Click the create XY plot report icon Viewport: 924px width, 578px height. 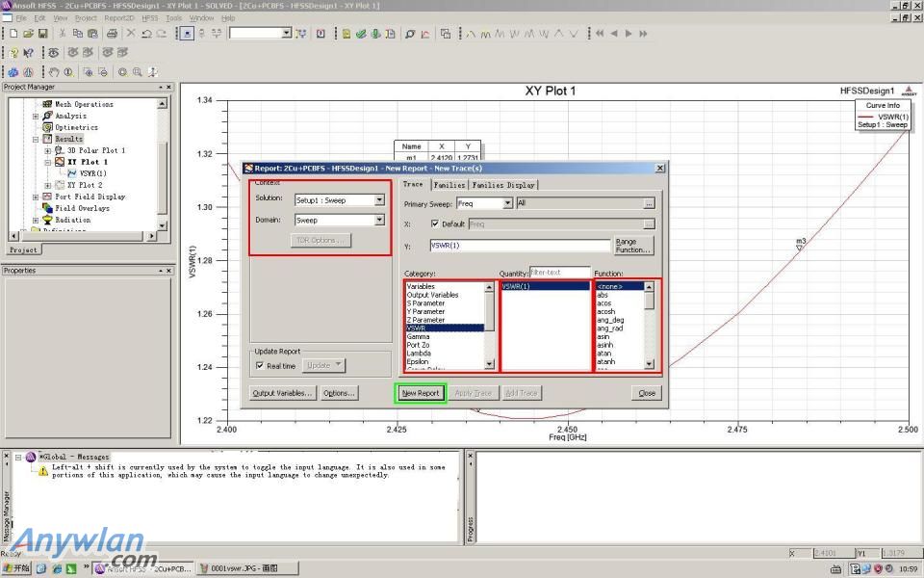pos(424,34)
